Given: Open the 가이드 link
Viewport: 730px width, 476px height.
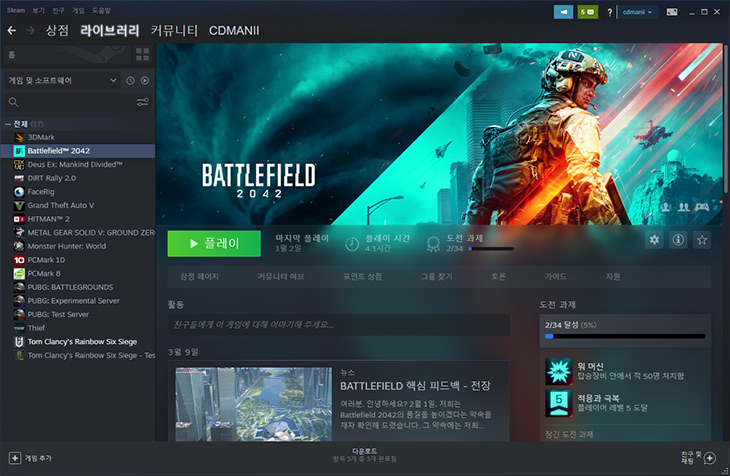Looking at the screenshot, I should pos(556,277).
